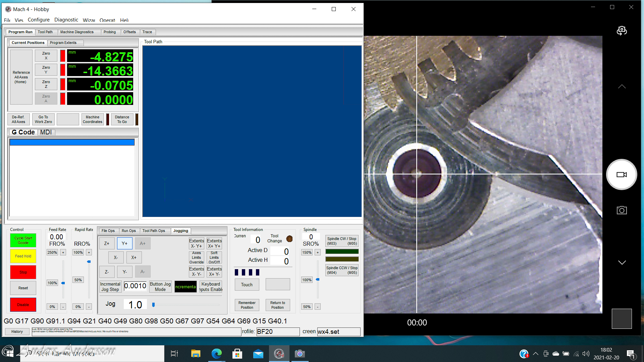
Task: Show hidden system tray icons
Action: pyautogui.click(x=536, y=354)
